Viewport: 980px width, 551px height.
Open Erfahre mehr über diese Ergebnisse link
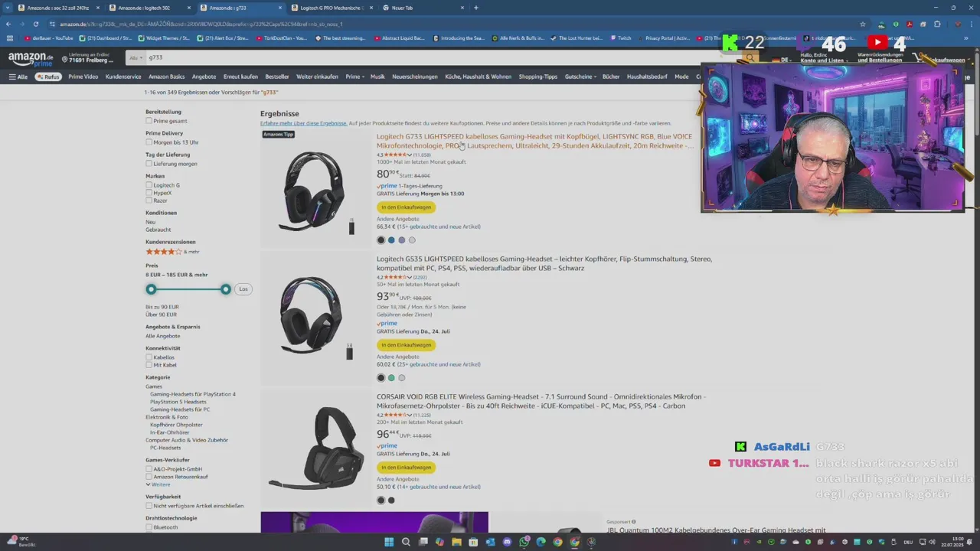[x=303, y=123]
